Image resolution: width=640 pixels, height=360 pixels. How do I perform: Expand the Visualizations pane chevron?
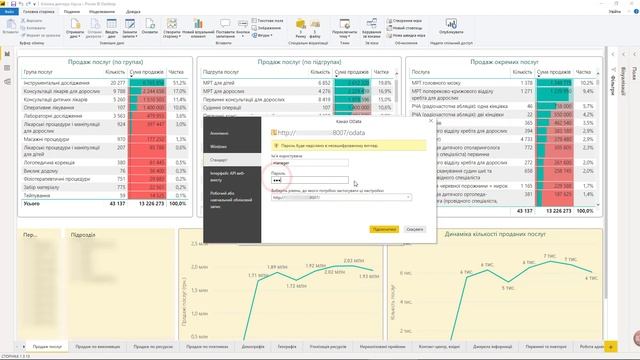tap(624, 54)
